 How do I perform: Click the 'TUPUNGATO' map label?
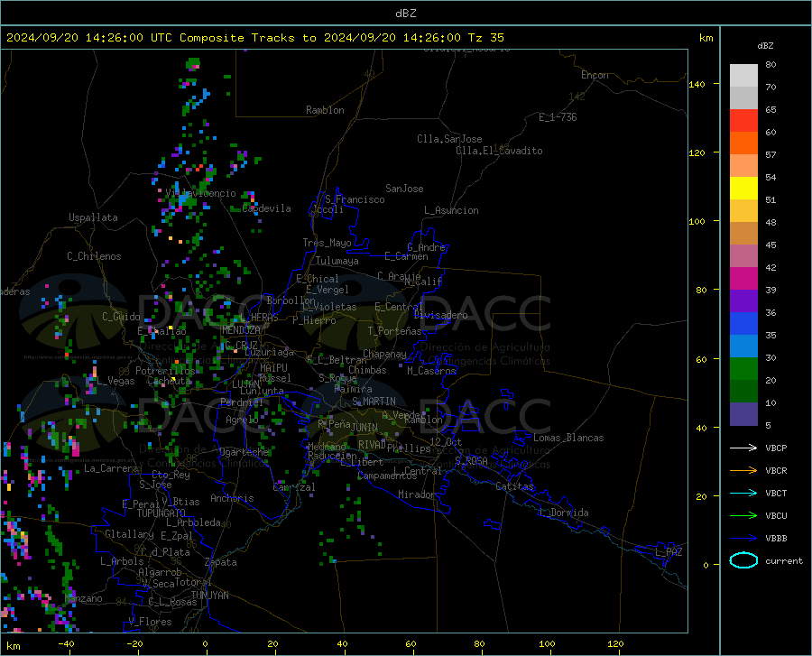(x=161, y=513)
